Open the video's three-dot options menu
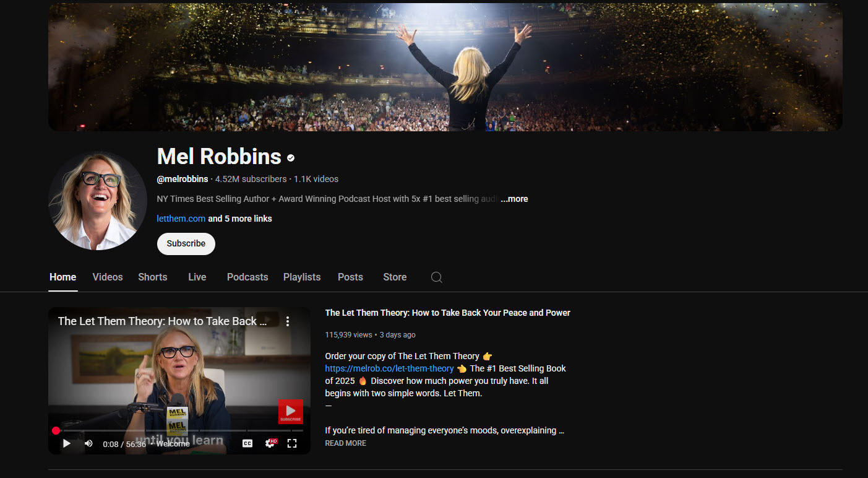This screenshot has width=868, height=478. pos(288,321)
